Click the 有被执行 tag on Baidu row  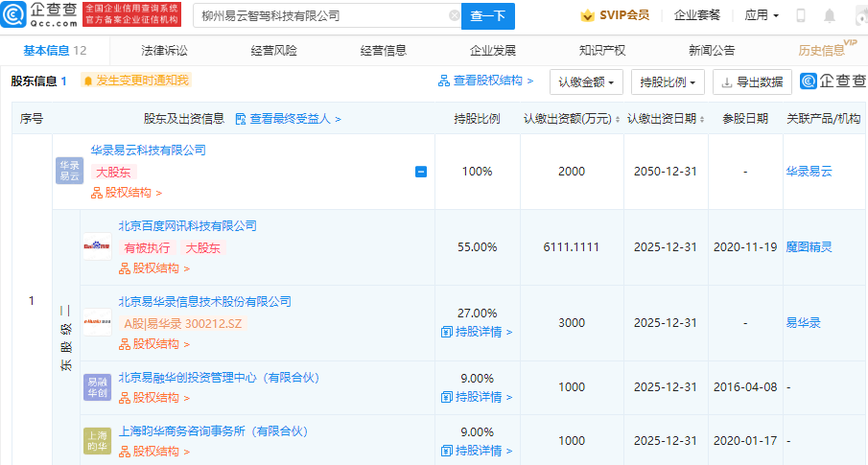click(x=147, y=248)
